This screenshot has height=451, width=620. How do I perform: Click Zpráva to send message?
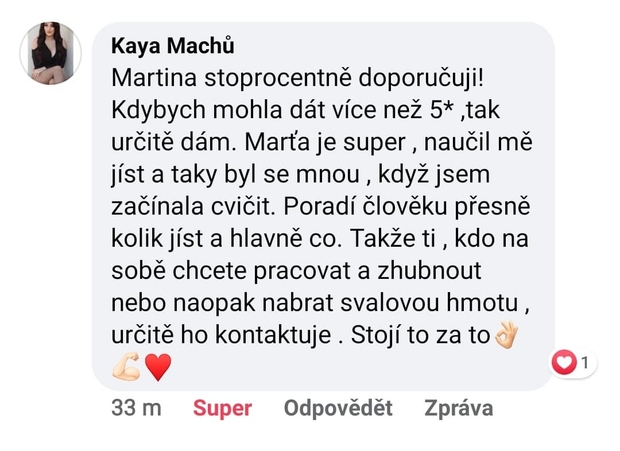tap(458, 408)
